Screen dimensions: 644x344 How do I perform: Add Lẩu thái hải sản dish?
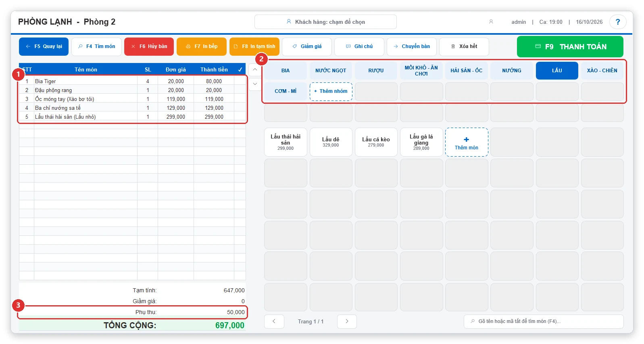pyautogui.click(x=286, y=142)
